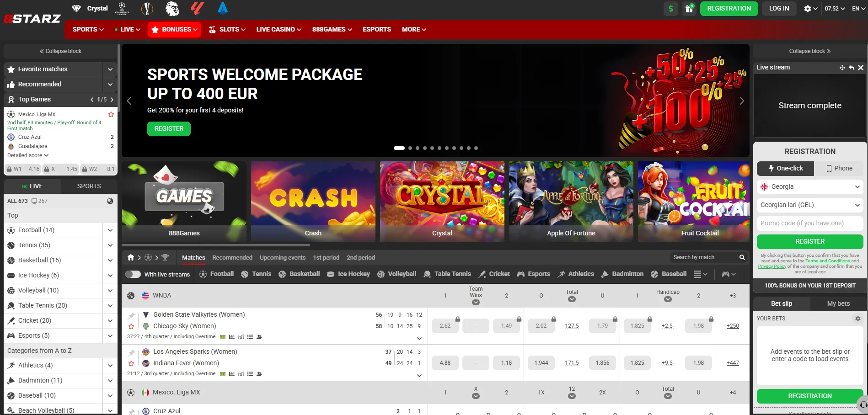Go to next Top Games page

point(112,100)
